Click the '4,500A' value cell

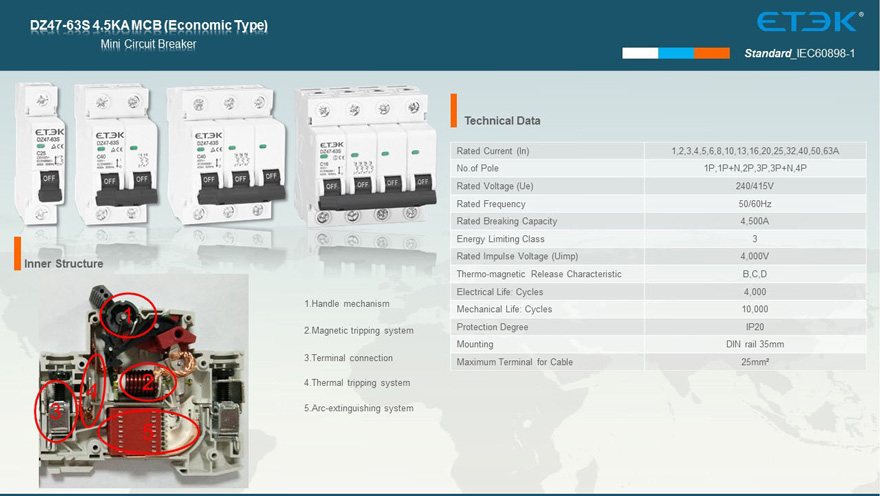point(755,221)
